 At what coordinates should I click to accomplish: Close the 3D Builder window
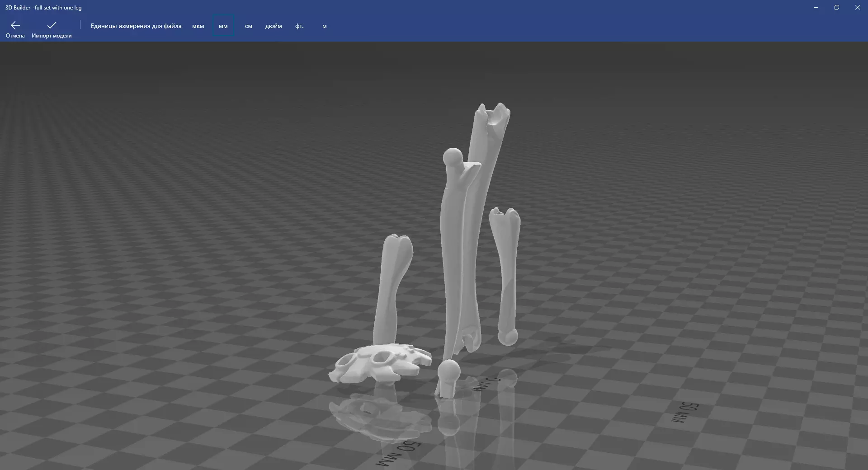(858, 7)
